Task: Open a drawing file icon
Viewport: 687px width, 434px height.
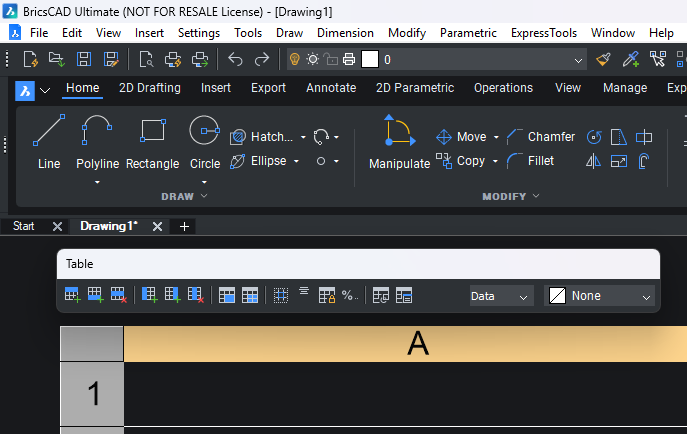Action: 57,59
